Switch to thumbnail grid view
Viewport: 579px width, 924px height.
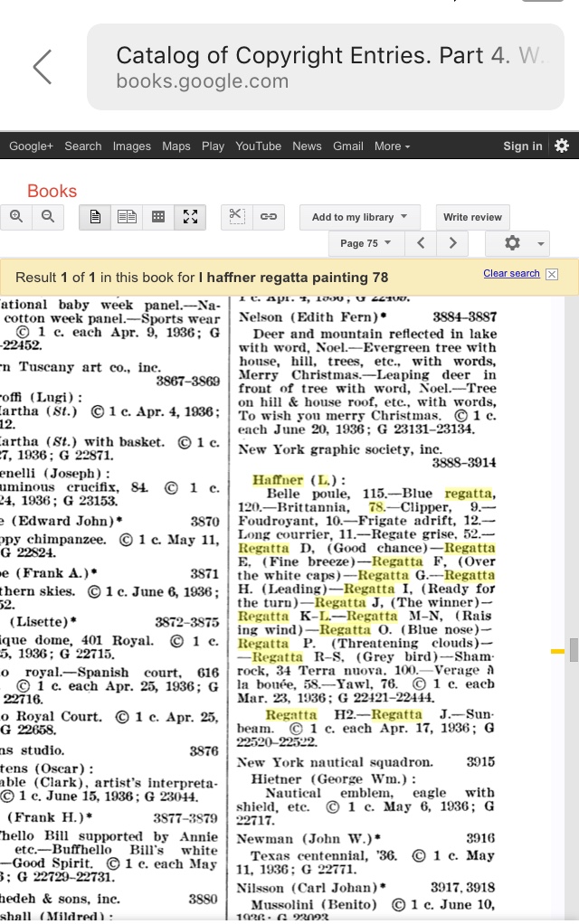(x=158, y=217)
